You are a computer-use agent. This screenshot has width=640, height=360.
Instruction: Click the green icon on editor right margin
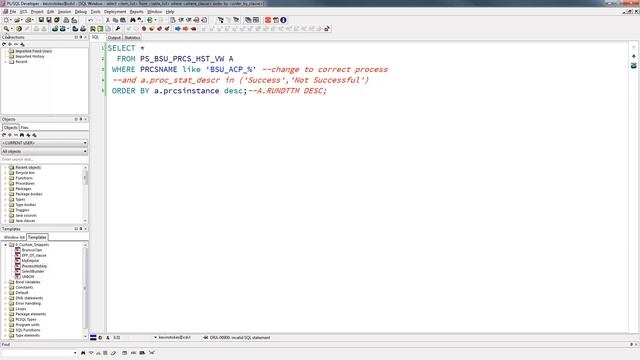point(633,65)
